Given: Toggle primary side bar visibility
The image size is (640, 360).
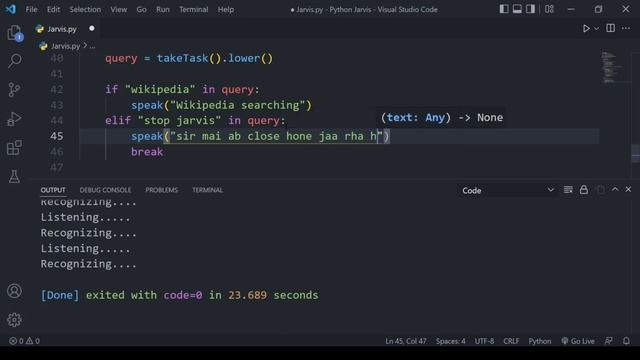Looking at the screenshot, I should (x=504, y=9).
